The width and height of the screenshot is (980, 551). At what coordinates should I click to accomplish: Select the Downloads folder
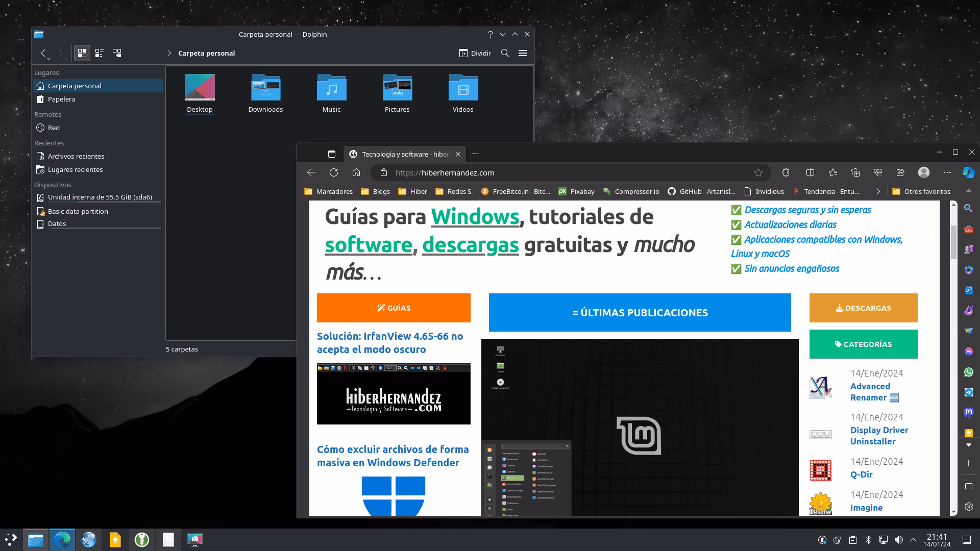tap(265, 94)
